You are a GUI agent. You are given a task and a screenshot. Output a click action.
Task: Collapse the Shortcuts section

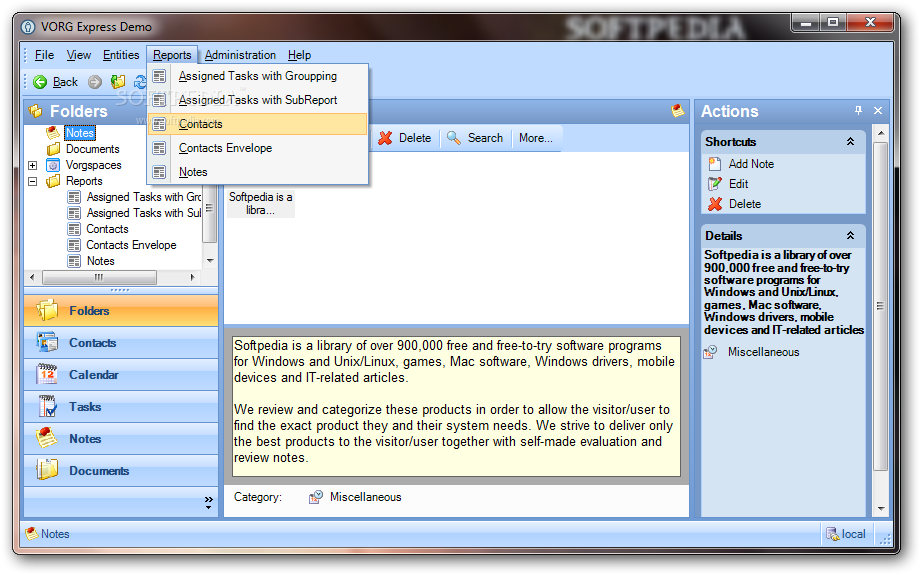point(850,142)
